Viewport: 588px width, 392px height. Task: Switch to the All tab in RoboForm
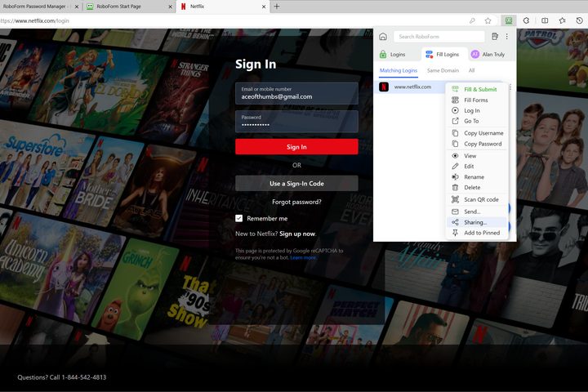471,70
